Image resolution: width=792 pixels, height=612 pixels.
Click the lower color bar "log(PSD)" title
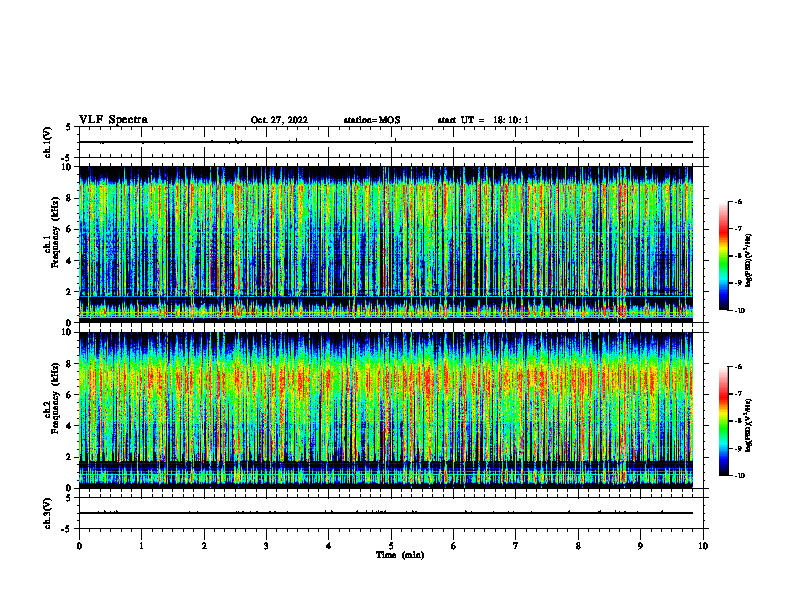tap(749, 426)
